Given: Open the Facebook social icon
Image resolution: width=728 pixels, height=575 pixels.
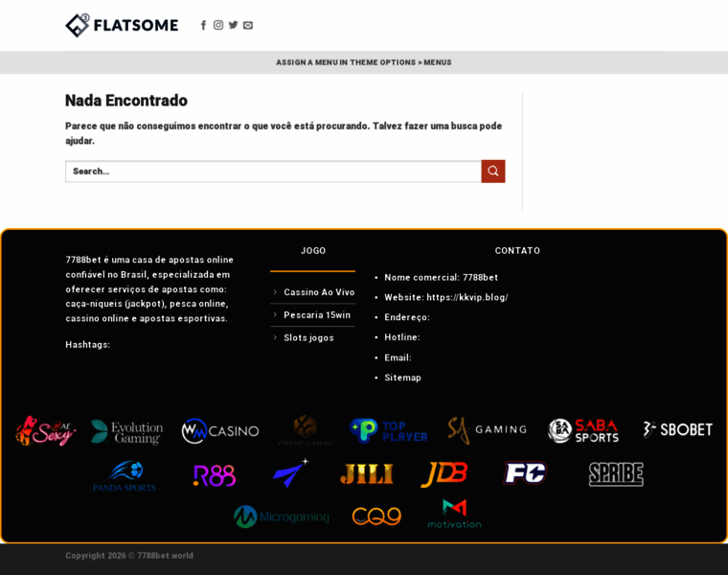Looking at the screenshot, I should [203, 25].
